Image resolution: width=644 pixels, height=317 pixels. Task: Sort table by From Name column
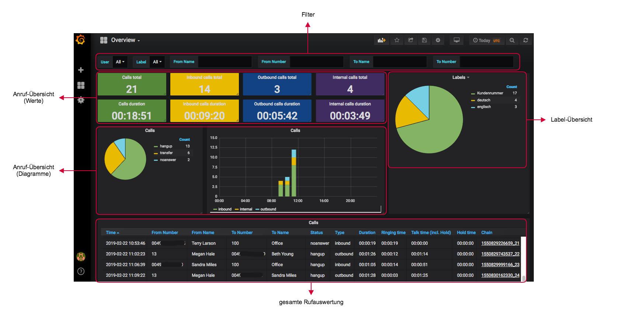click(203, 233)
